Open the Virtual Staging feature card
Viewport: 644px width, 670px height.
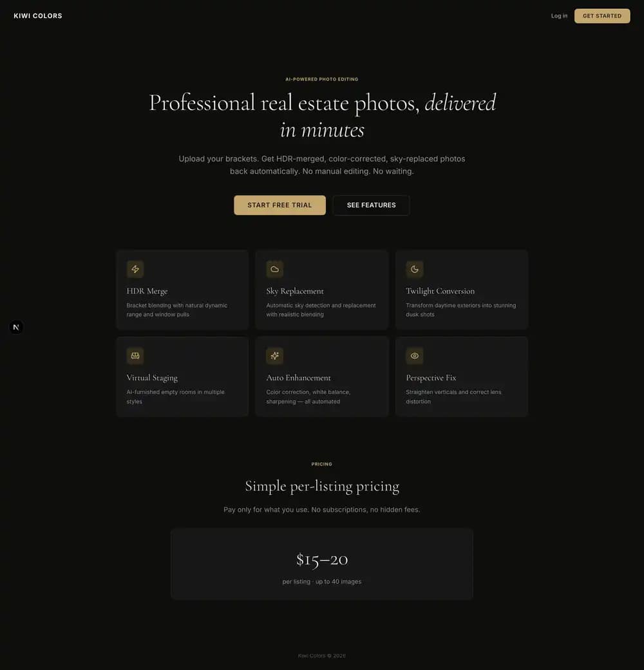[182, 376]
